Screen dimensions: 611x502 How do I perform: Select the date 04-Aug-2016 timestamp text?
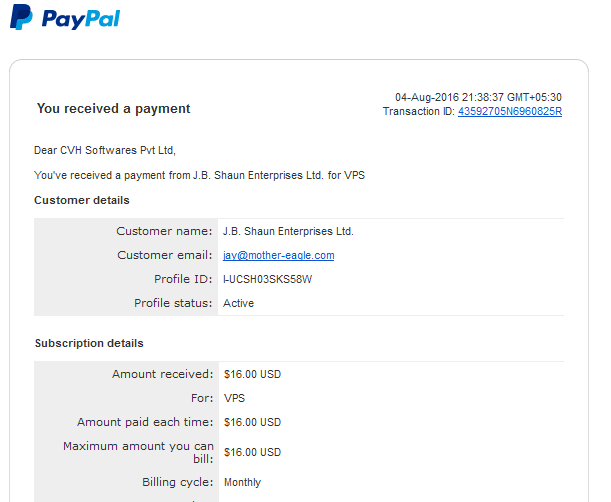click(478, 97)
